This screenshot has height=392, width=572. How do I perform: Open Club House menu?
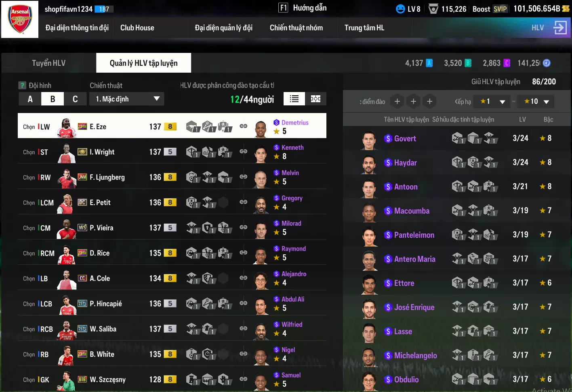[x=137, y=28]
